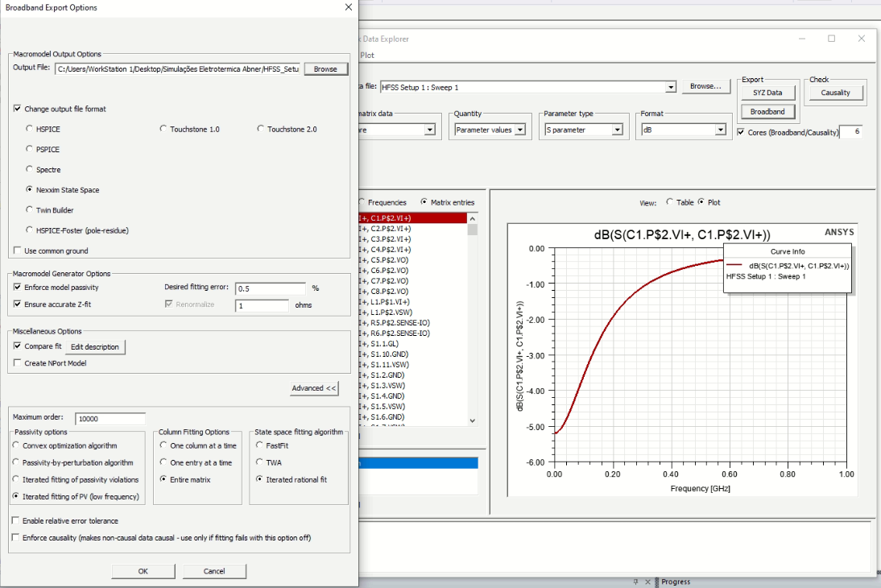The width and height of the screenshot is (881, 588).
Task: Choose FastFit state space algorithm
Action: click(259, 445)
